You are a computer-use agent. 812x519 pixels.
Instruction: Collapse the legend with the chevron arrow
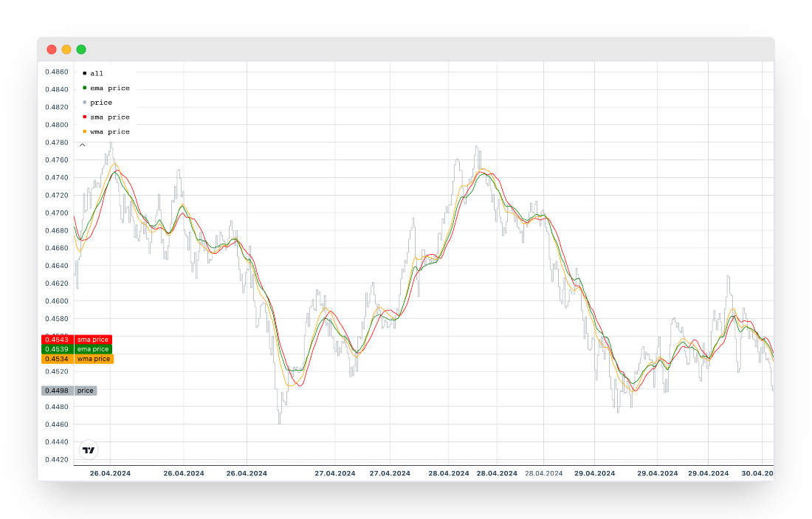[83, 145]
